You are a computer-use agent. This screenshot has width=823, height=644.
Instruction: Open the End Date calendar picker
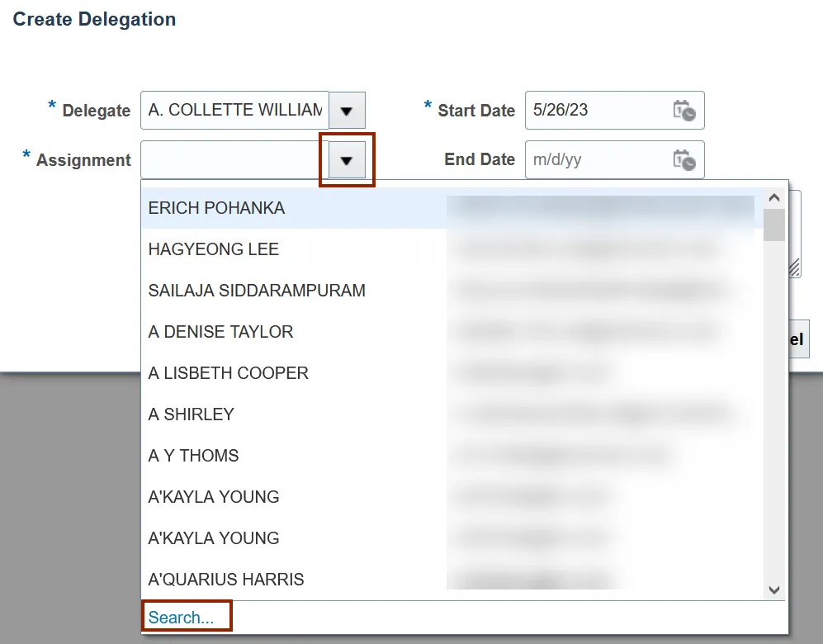tap(684, 159)
